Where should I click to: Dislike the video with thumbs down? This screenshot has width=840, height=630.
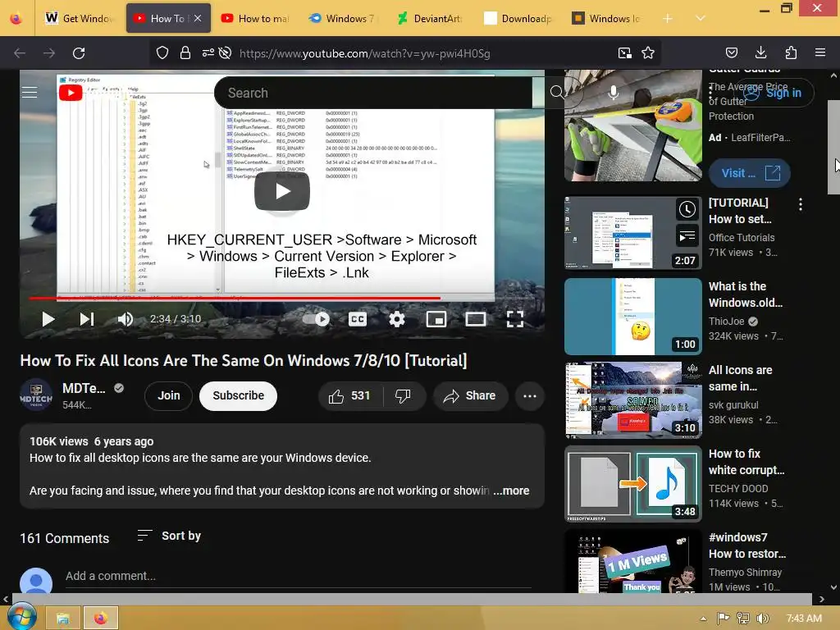point(403,396)
